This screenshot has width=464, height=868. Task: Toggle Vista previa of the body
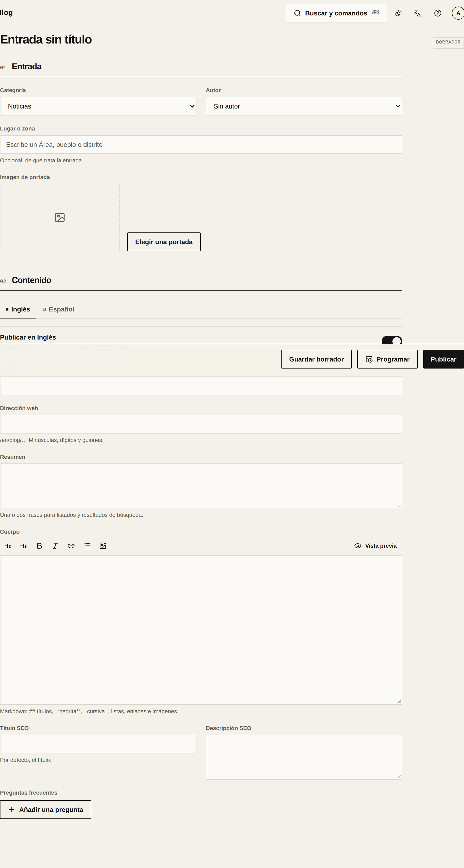click(375, 546)
